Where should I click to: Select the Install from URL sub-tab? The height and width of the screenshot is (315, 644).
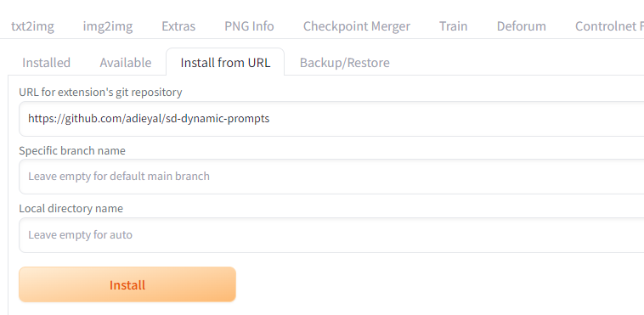(x=225, y=63)
